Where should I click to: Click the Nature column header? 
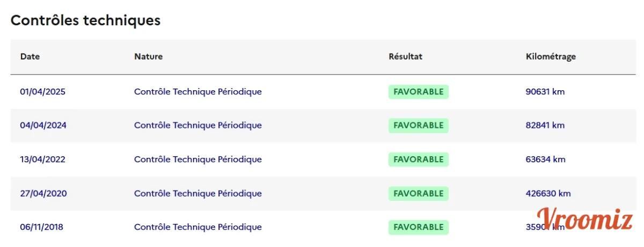[148, 56]
